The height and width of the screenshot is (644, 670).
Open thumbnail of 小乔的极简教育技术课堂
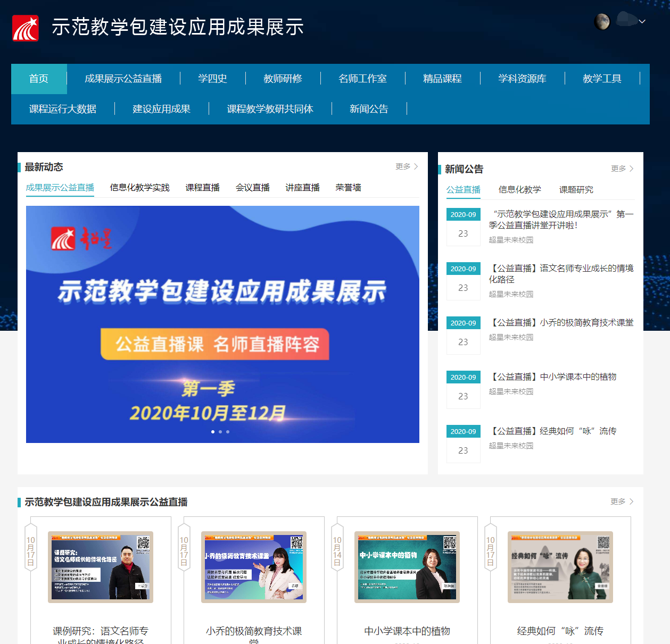click(x=254, y=567)
